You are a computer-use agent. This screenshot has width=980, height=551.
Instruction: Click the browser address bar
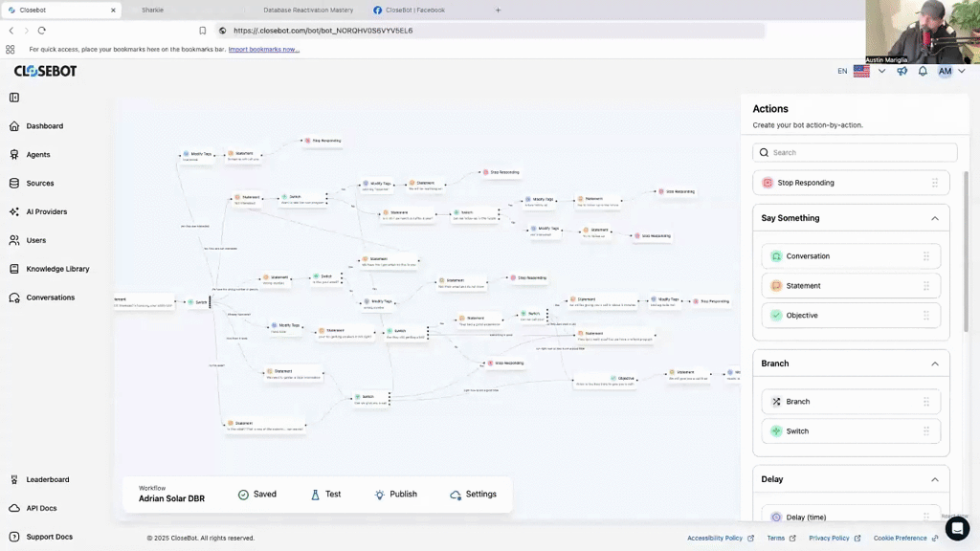(x=491, y=31)
